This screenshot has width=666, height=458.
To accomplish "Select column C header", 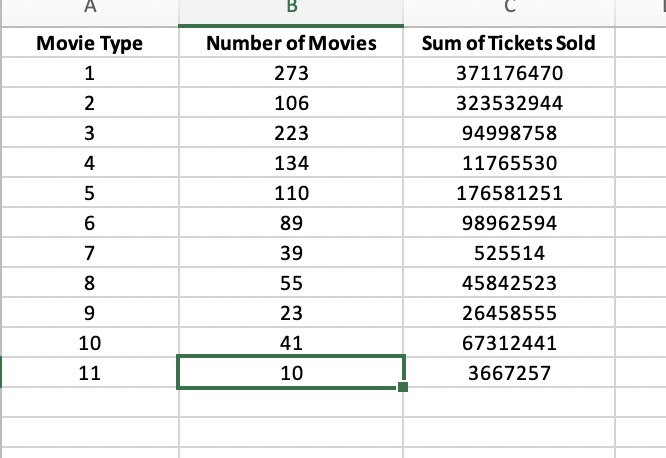I will point(509,12).
